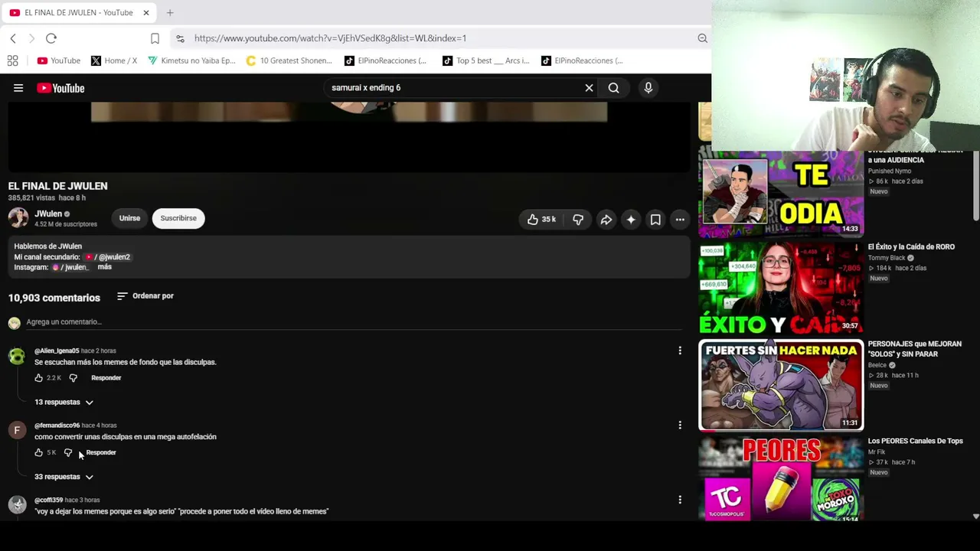This screenshot has width=980, height=551.
Task: Dislike the 'mega autofelación' comment
Action: tap(68, 452)
